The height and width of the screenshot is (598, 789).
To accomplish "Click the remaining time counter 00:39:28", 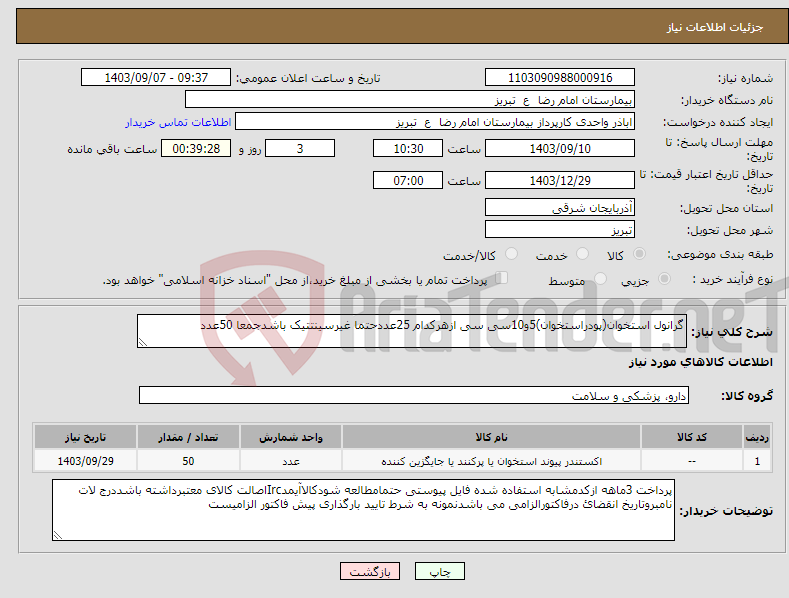I will point(196,148).
